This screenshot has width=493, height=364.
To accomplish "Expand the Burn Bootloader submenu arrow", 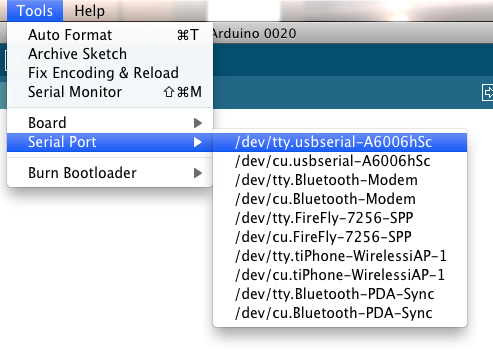I will tap(198, 173).
